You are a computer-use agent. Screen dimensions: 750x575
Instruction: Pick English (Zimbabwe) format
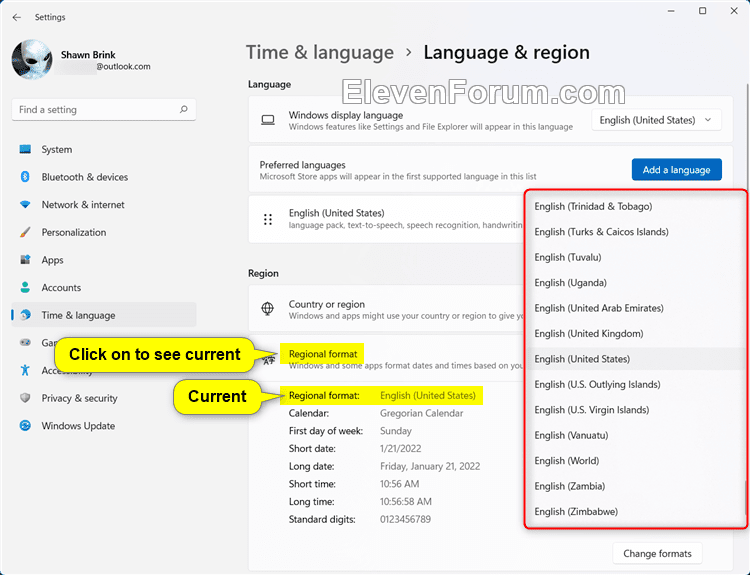pos(635,512)
